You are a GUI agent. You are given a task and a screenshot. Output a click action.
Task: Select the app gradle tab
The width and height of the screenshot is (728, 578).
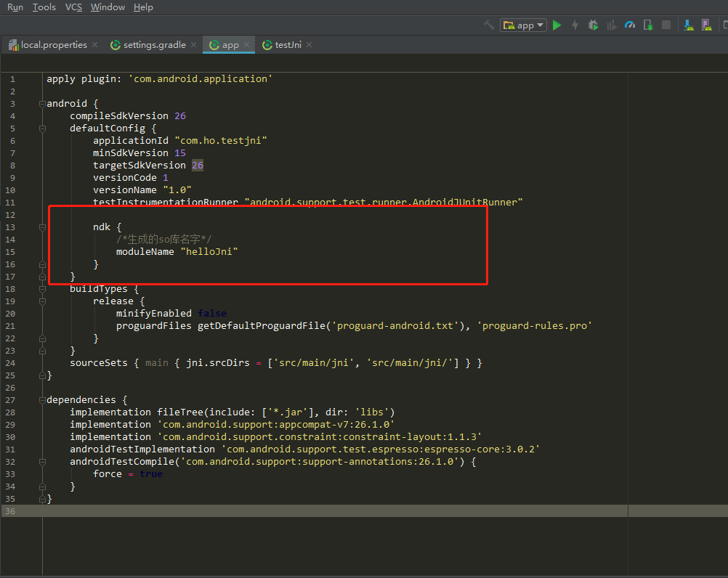point(230,45)
